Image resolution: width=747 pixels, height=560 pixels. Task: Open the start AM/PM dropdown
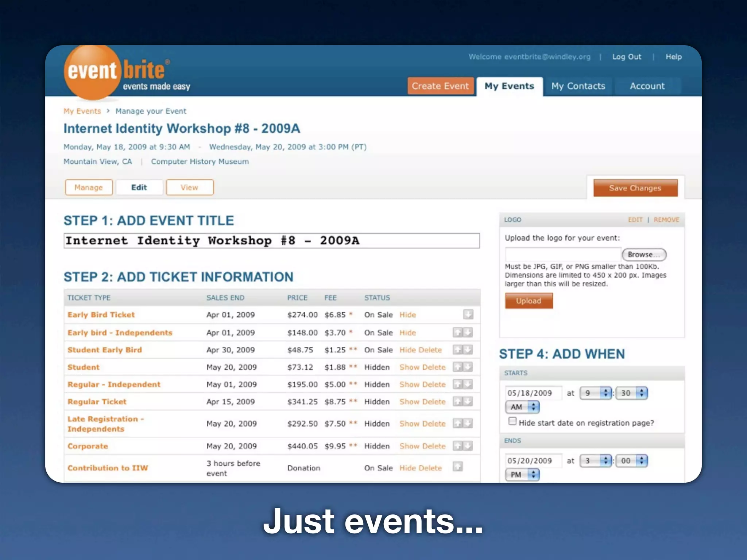[522, 407]
